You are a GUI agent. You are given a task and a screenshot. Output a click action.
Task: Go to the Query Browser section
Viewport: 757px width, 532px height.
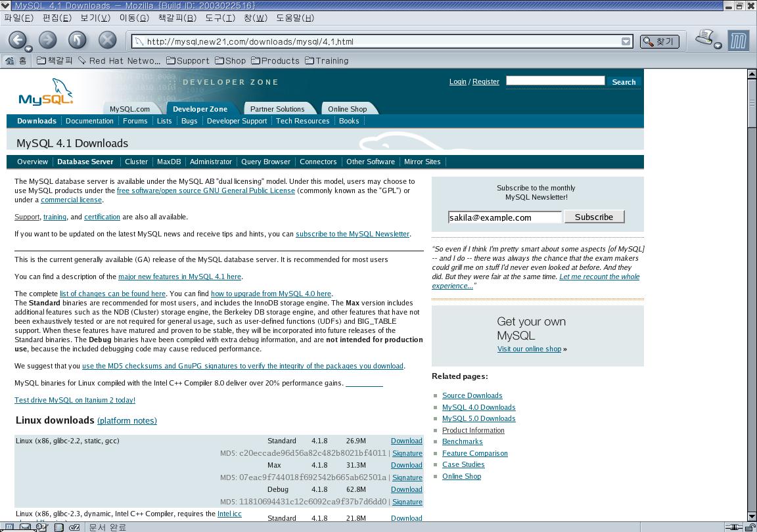tap(265, 162)
